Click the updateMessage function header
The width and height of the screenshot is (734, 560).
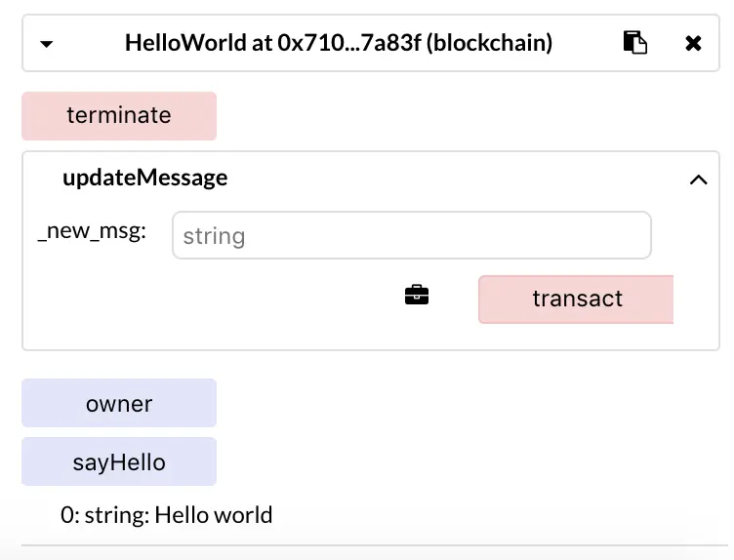[x=145, y=178]
